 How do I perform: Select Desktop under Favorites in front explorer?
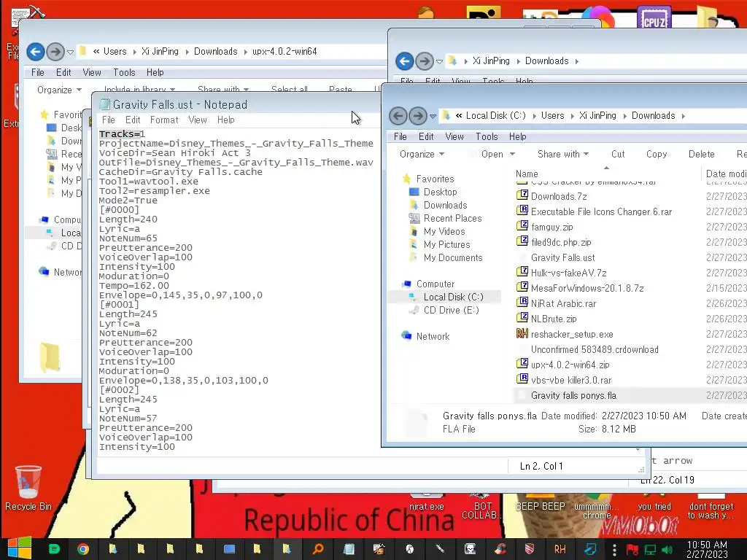coord(440,192)
